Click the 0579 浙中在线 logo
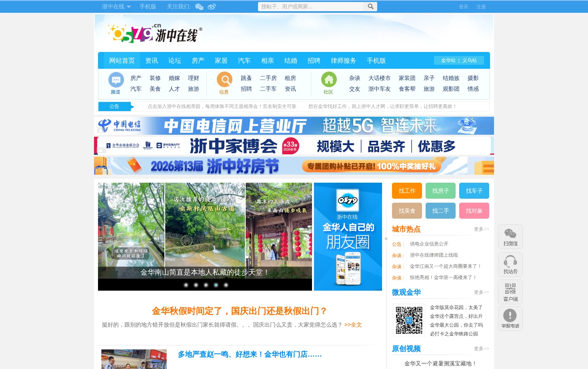588x369 pixels. [155, 34]
